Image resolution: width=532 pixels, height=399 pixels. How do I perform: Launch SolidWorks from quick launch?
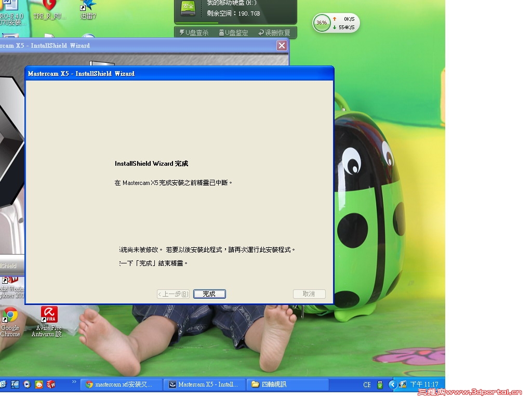point(51,384)
